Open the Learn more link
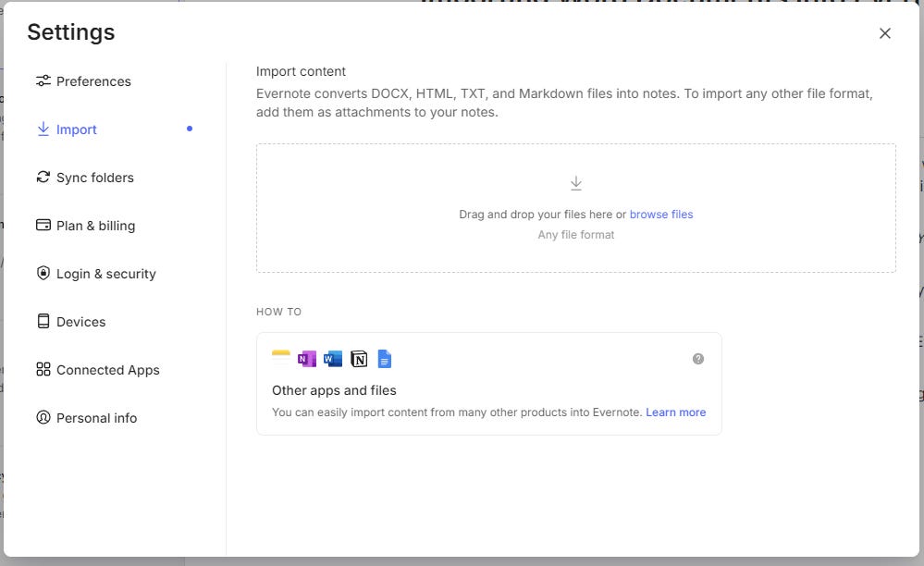Screen dimensions: 924x566 pos(676,412)
